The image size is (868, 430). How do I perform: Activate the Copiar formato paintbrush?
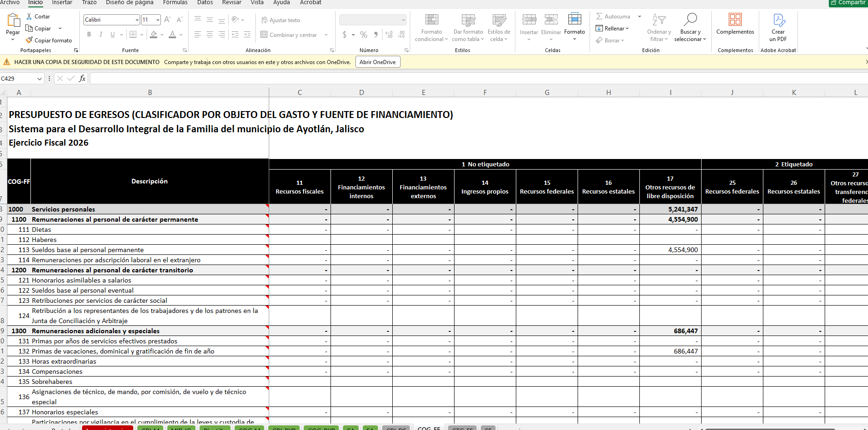(49, 41)
